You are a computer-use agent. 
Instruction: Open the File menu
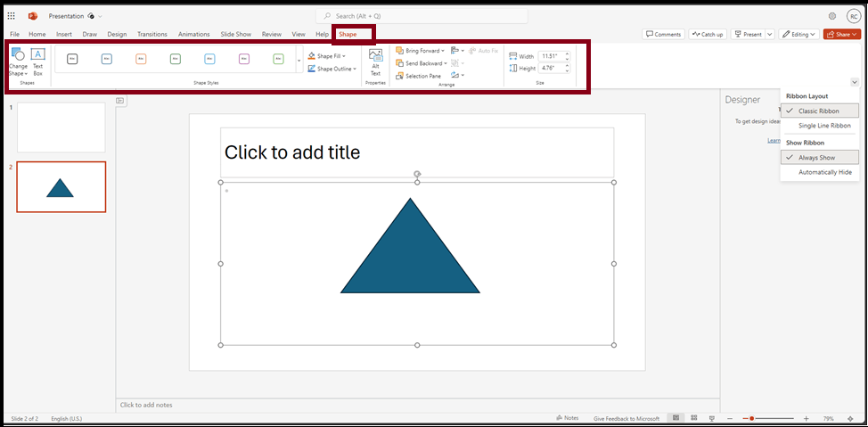14,35
